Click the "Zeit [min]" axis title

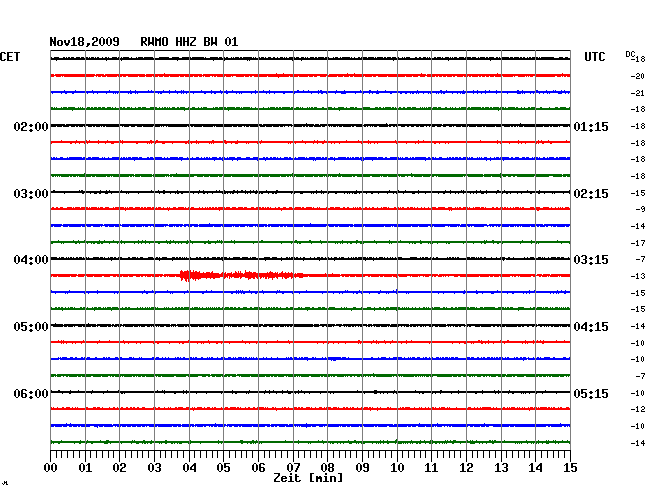308,478
